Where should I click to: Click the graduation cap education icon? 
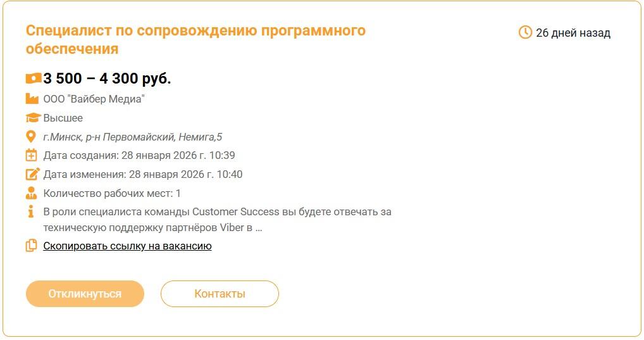click(x=32, y=118)
